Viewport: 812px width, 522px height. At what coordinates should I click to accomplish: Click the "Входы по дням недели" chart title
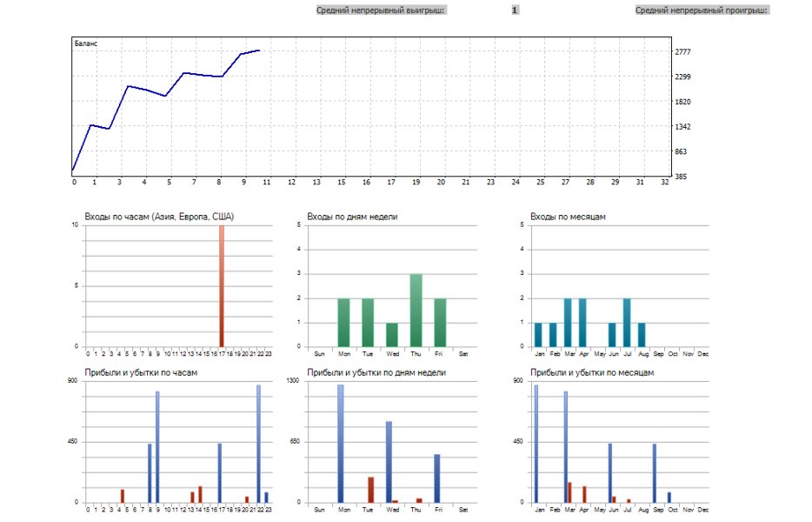point(352,217)
